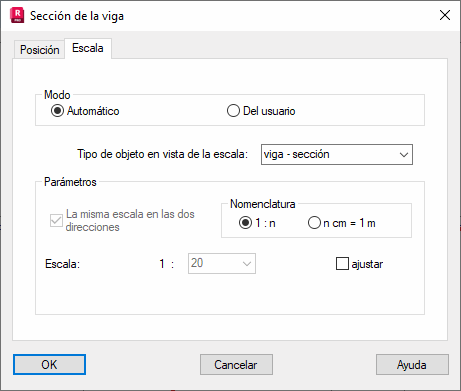This screenshot has height=391, width=461.
Task: Expand the scale value 20 dropdown
Action: (247, 264)
